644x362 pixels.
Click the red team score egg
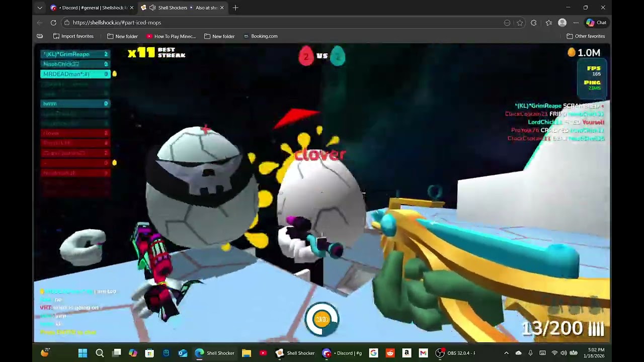click(x=306, y=56)
